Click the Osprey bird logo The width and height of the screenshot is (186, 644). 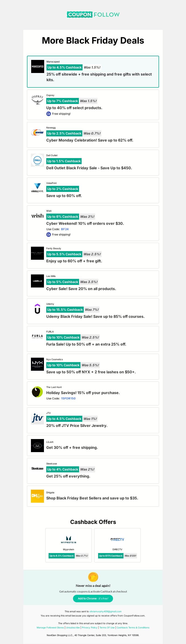[37, 100]
